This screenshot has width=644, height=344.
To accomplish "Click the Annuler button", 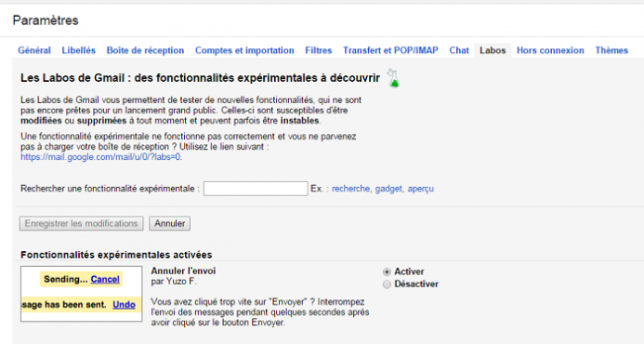I will (x=170, y=223).
